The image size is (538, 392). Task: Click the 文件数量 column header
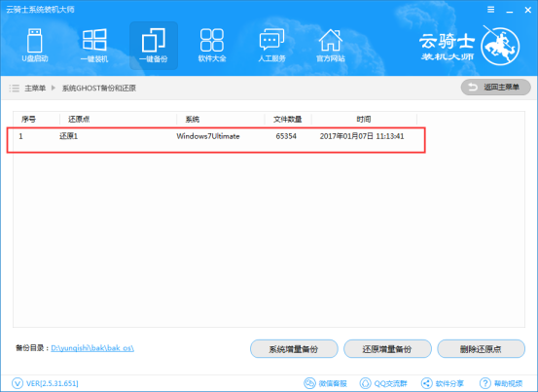[288, 119]
